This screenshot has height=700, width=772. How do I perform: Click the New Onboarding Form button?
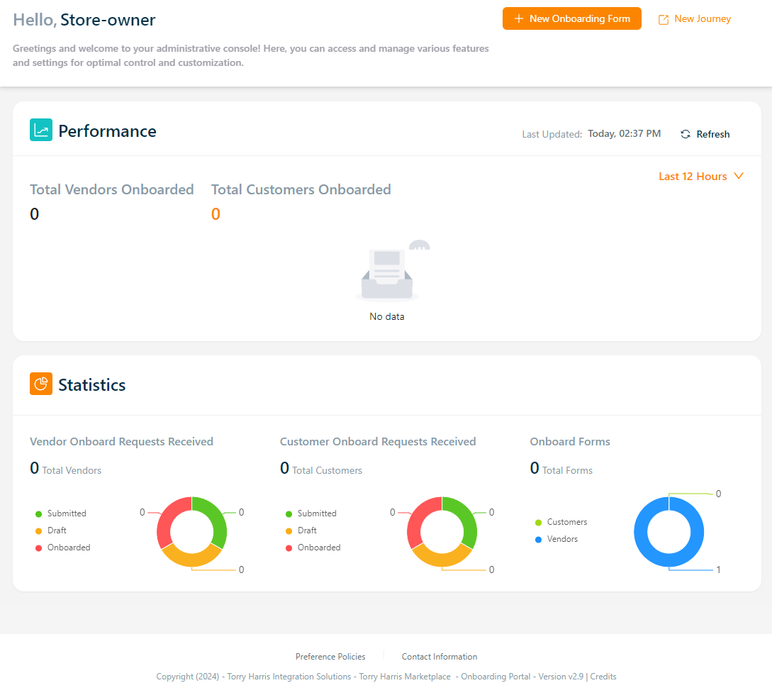571,19
